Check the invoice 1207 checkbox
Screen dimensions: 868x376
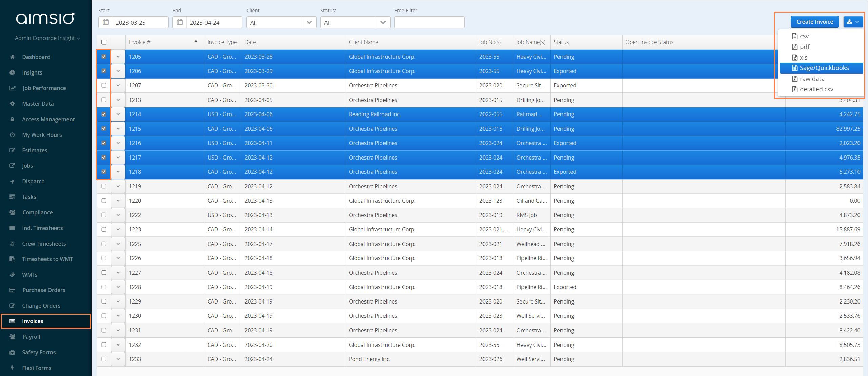coord(104,85)
